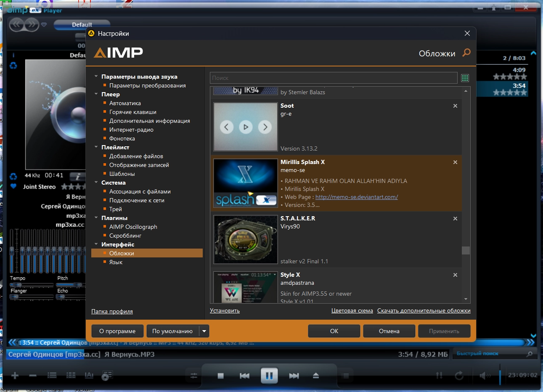Collapse the Плагины tree section
This screenshot has width=543, height=392.
(96, 218)
